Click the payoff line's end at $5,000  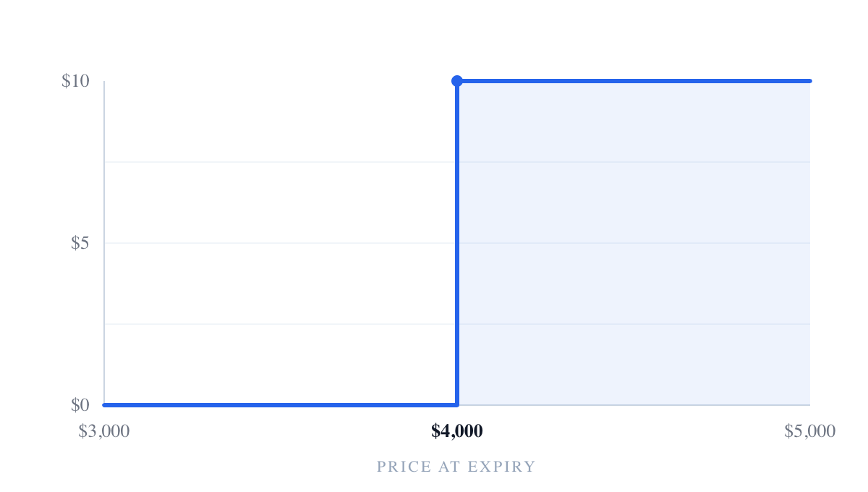810,81
